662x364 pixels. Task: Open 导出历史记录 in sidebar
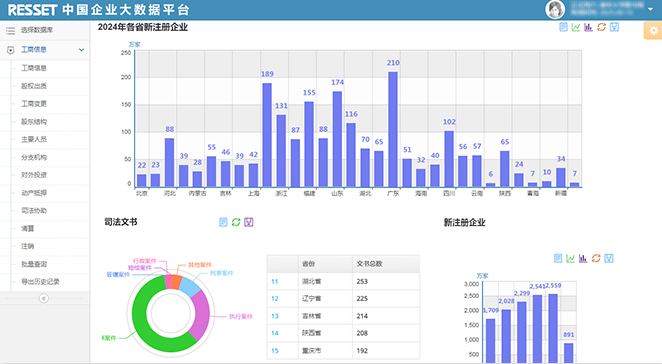[x=41, y=282]
